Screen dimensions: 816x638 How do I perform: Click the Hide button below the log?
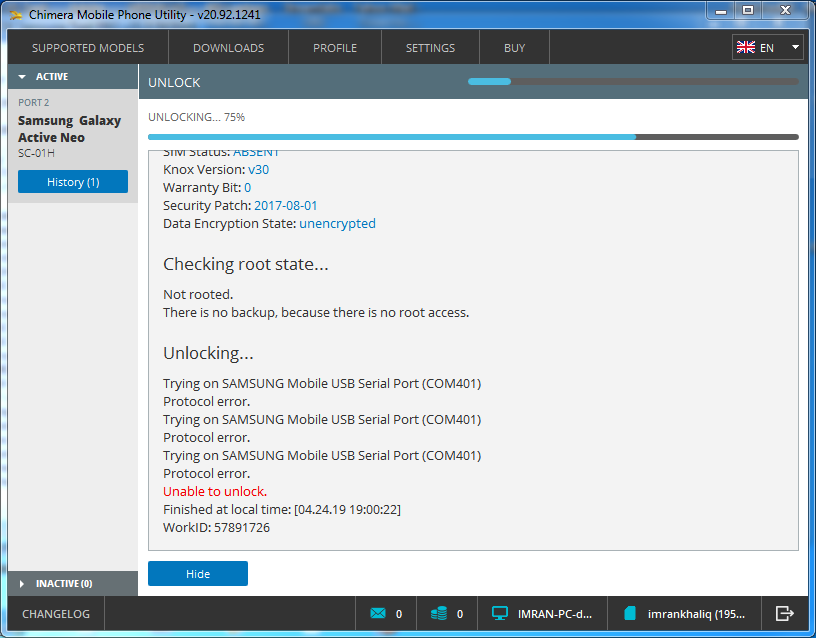(198, 573)
